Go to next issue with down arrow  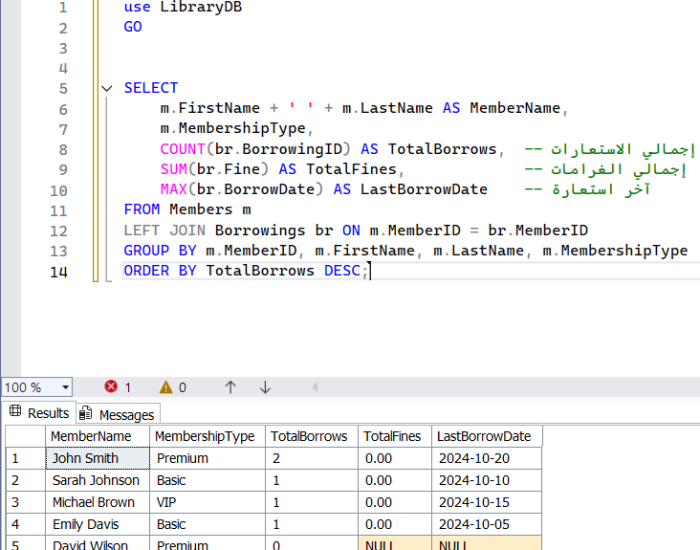[265, 387]
